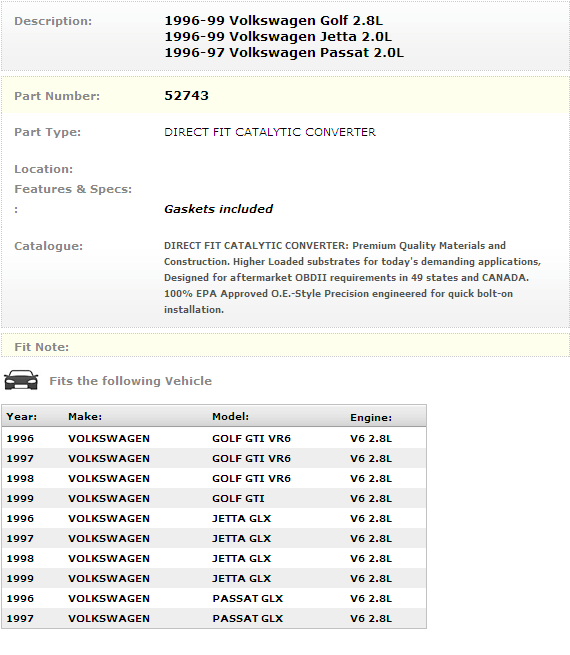Select VOLKSWAGEN make in 1998 JETTA GLX row
This screenshot has width=570, height=655.
pos(109,559)
